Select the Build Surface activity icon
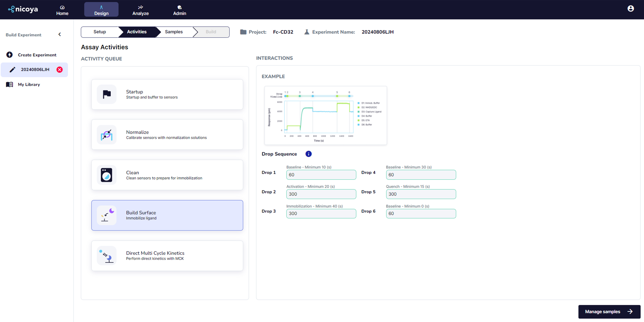This screenshot has height=322, width=644. 107,215
